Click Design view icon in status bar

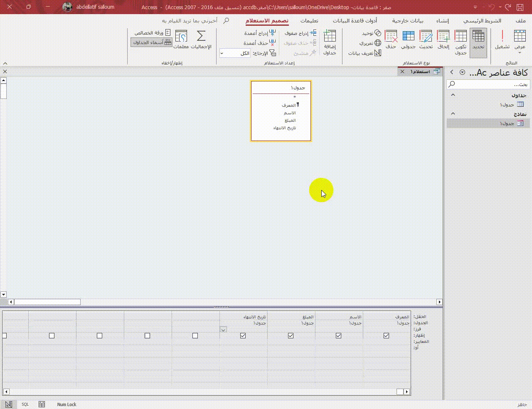pyautogui.click(x=9, y=404)
